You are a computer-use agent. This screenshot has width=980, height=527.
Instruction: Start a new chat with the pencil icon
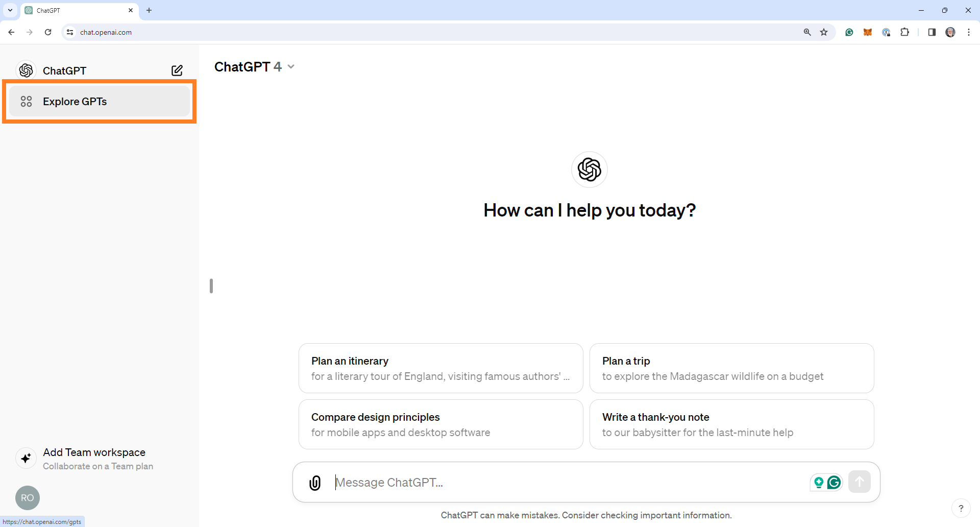pyautogui.click(x=177, y=70)
